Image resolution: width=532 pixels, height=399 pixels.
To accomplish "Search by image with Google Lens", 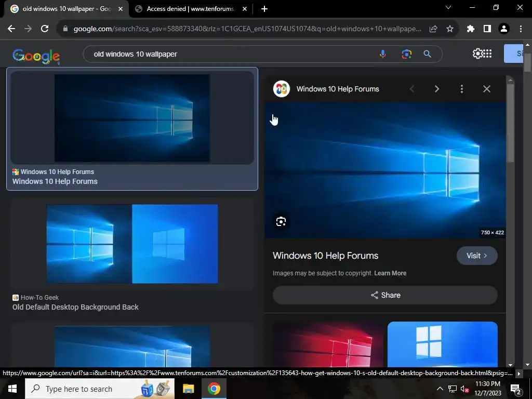I will 406,54.
